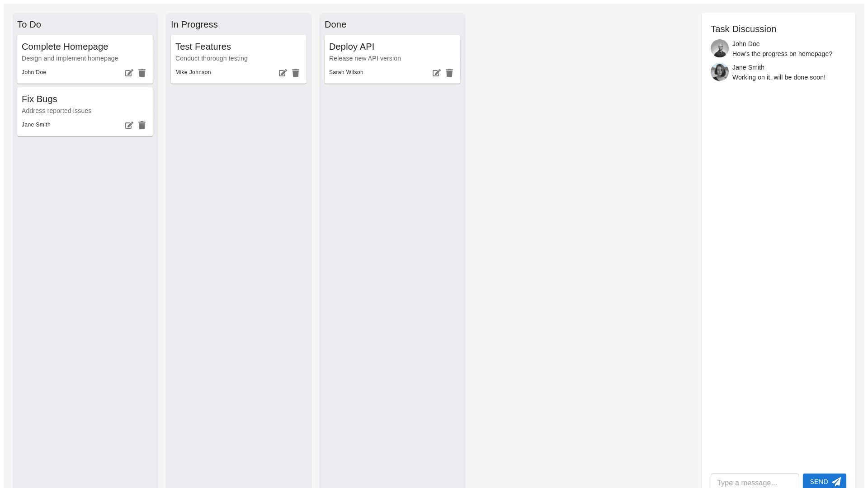Click the edit icon on Fix Bugs
The height and width of the screenshot is (488, 868).
coord(129,125)
